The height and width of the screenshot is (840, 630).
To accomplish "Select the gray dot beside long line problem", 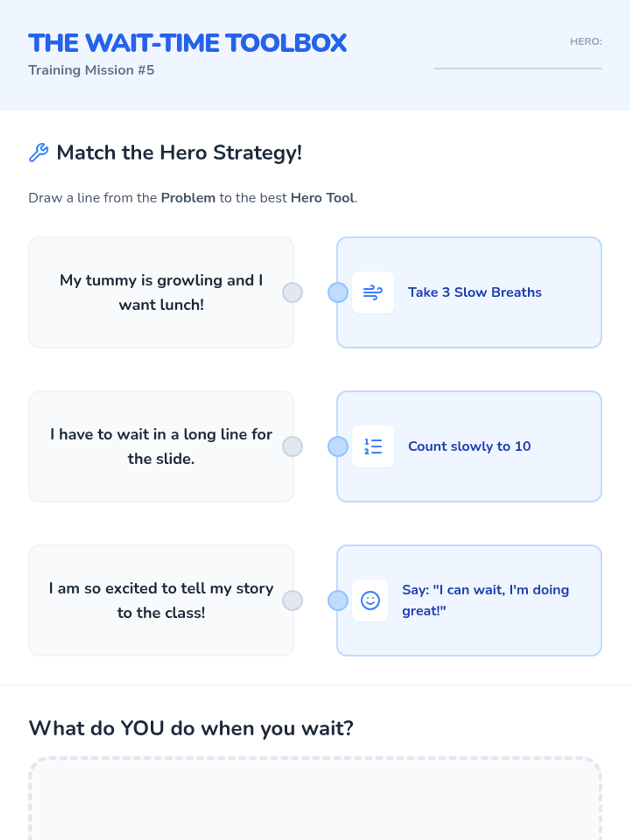I will coord(292,446).
